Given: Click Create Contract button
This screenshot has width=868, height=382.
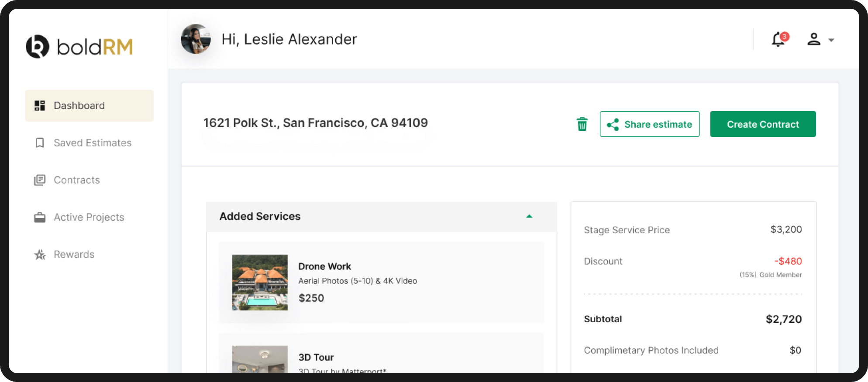Looking at the screenshot, I should (x=763, y=124).
